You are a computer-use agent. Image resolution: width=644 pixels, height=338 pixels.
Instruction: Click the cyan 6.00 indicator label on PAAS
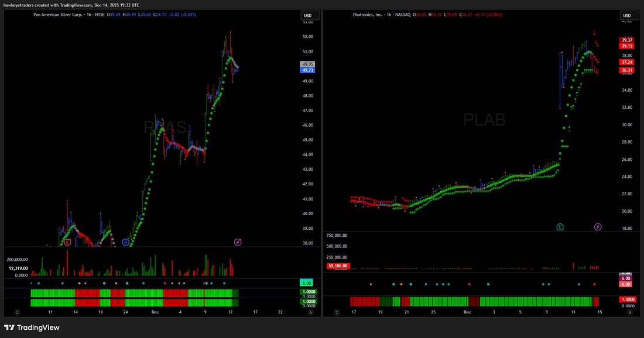306,283
